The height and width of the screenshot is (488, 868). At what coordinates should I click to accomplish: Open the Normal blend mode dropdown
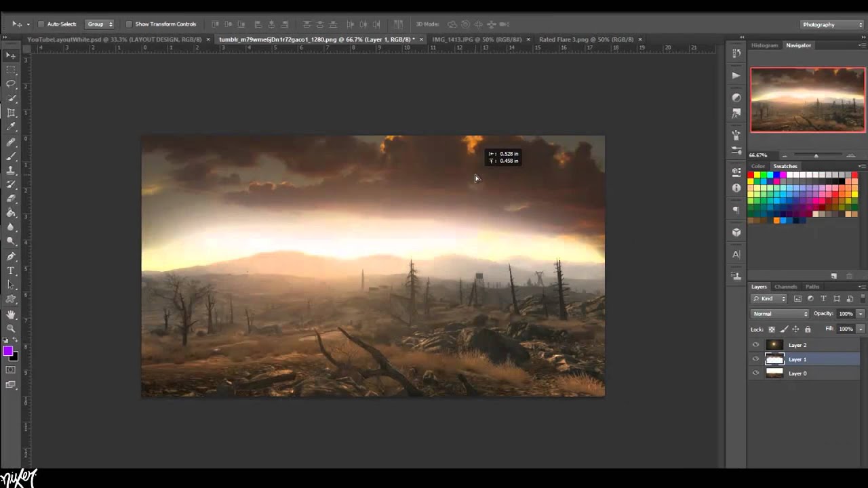click(780, 314)
